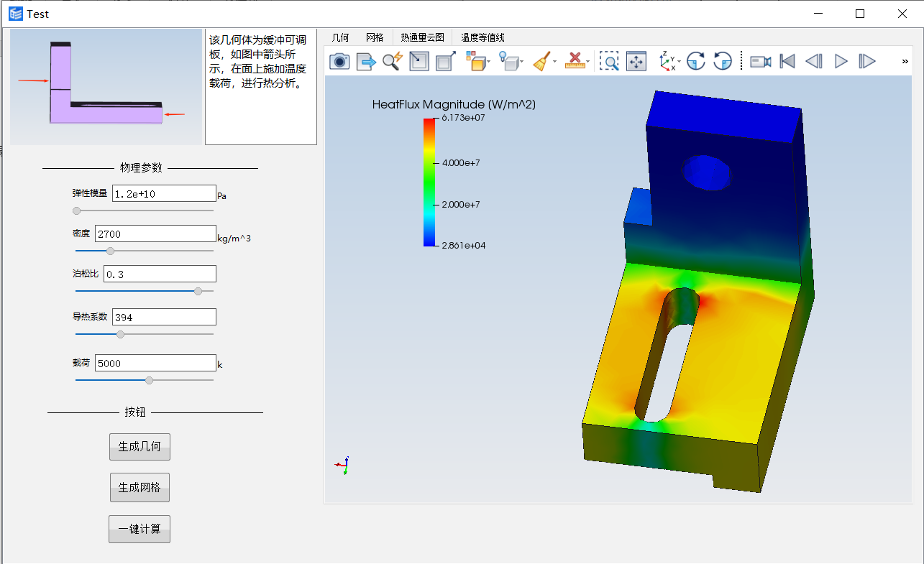
Task: Click the magnifier with lightning icon
Action: (x=393, y=61)
